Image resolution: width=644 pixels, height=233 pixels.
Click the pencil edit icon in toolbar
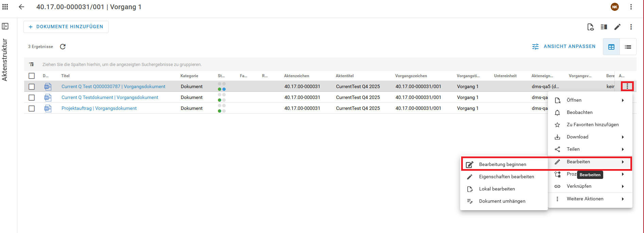(617, 27)
